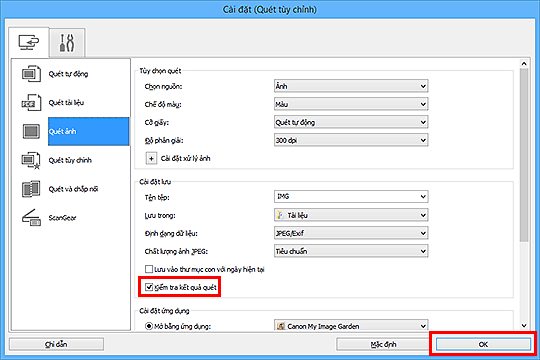Click the Quét ảnh photo icon

(31, 131)
